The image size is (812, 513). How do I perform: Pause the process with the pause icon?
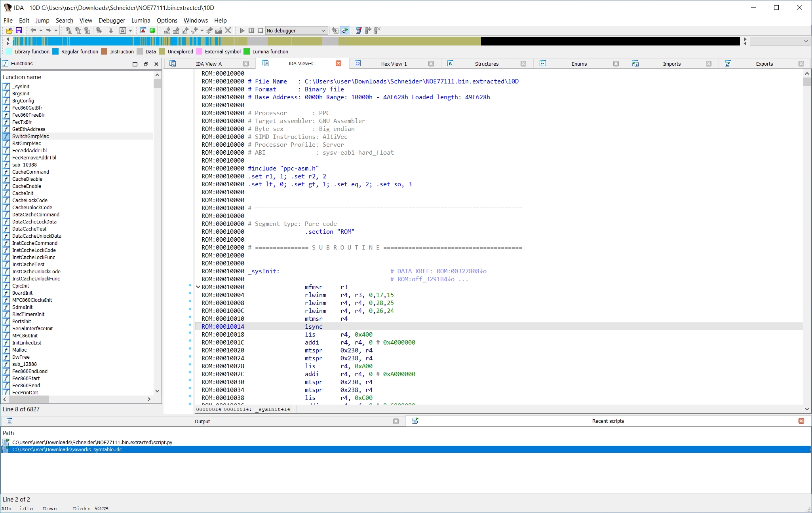coord(251,30)
